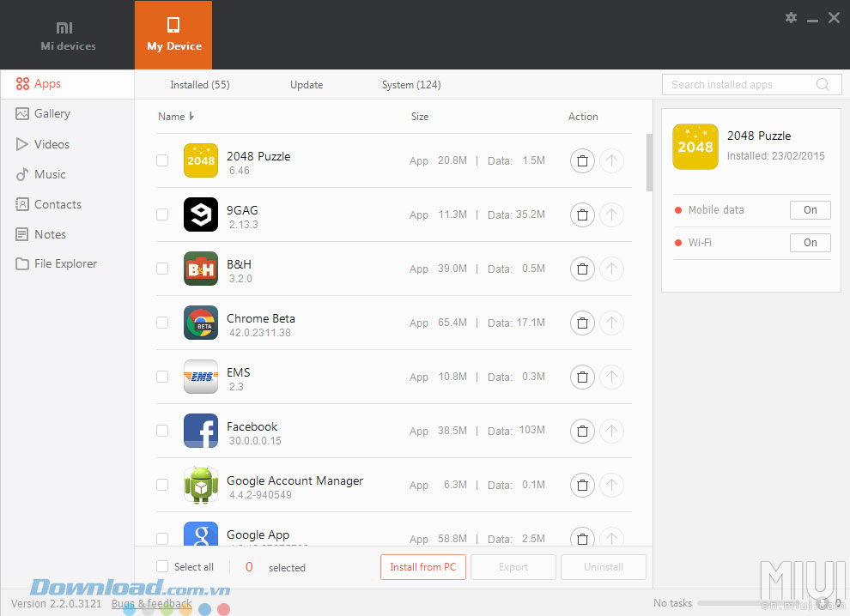Click the settings gear icon
850x616 pixels.
tap(791, 18)
